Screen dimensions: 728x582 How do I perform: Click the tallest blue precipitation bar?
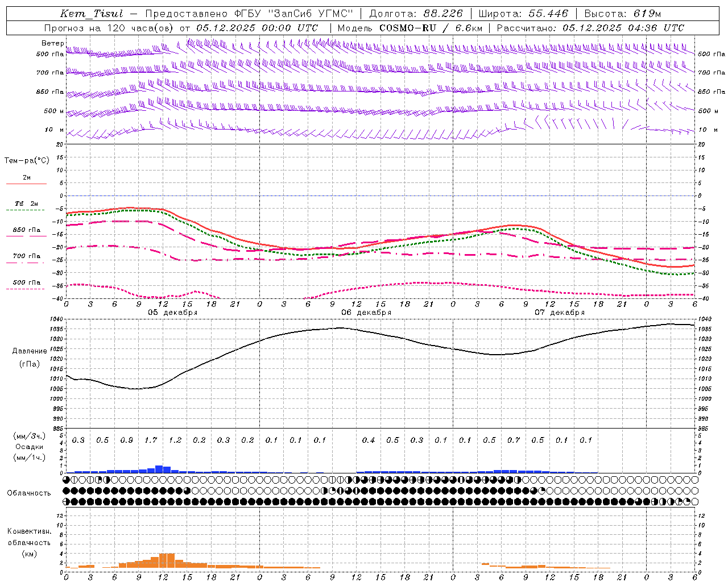159,469
